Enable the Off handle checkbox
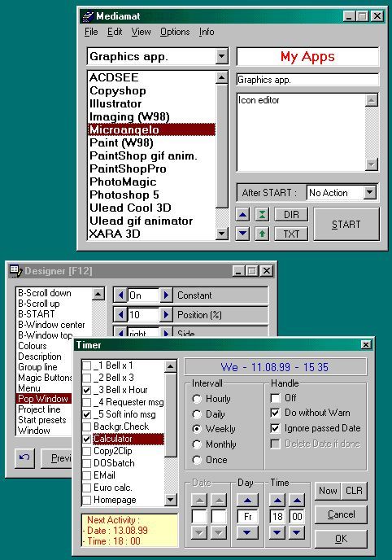Viewport: 392px width, 560px height. coord(275,398)
